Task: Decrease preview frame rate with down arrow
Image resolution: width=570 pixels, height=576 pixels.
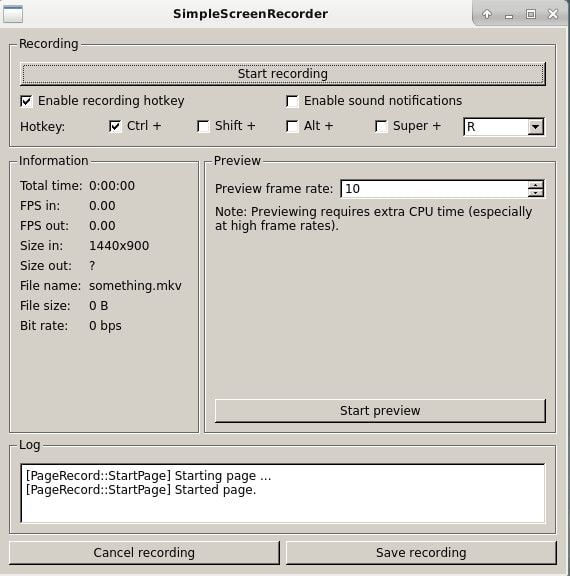Action: click(536, 192)
